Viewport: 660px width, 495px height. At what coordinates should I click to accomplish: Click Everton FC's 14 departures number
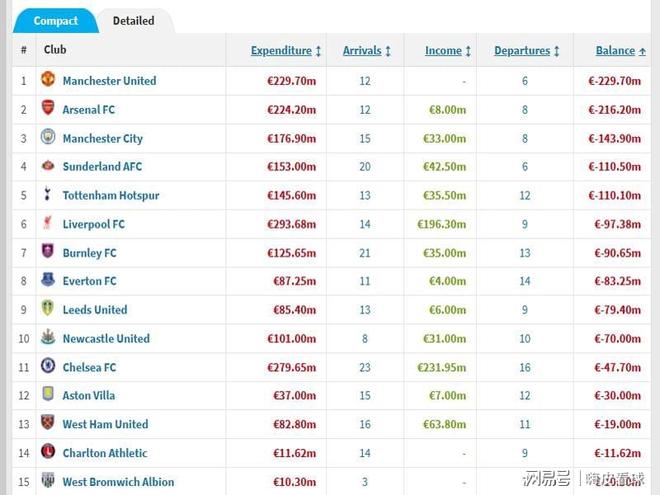pos(525,281)
